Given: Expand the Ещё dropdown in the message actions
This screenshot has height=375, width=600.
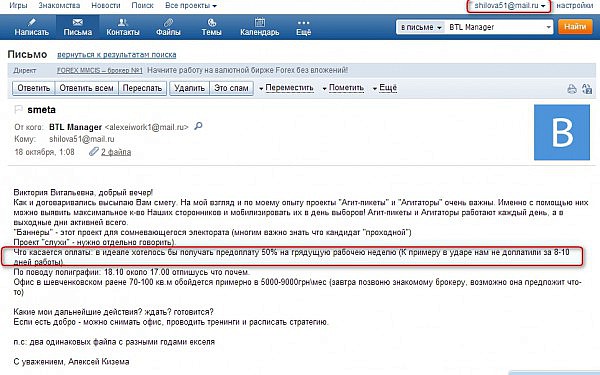Looking at the screenshot, I should [x=385, y=88].
